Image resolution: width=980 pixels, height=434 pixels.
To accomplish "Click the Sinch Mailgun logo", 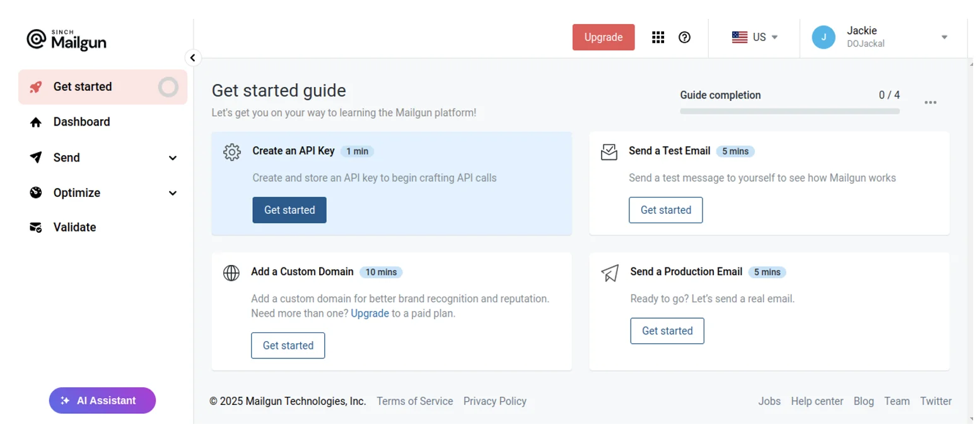I will 66,40.
